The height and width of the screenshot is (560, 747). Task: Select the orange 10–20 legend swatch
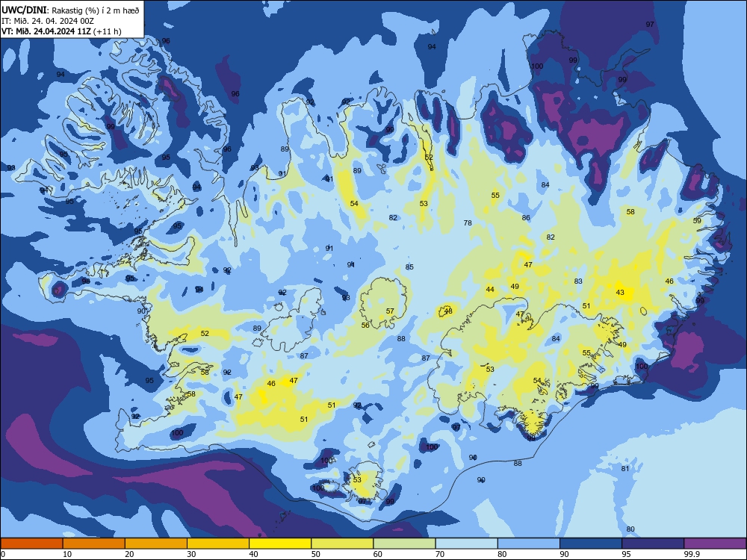point(94,544)
